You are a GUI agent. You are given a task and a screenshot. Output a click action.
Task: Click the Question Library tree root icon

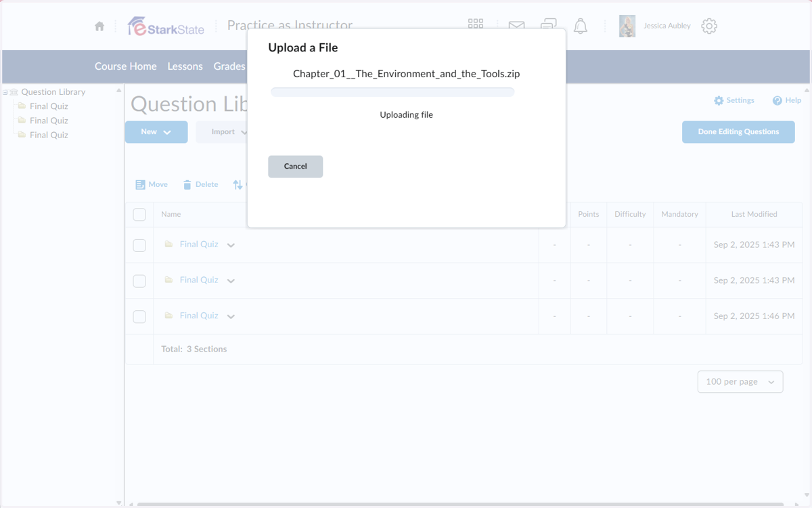tap(14, 92)
